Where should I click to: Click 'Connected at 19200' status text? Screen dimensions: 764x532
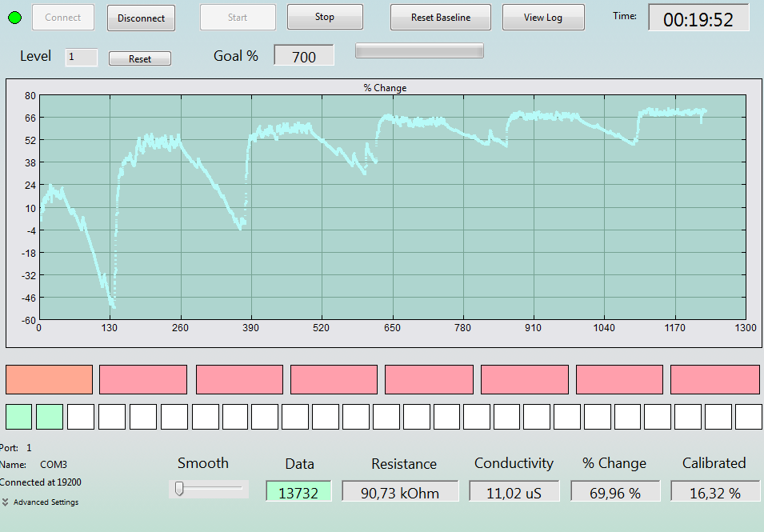pyautogui.click(x=41, y=482)
